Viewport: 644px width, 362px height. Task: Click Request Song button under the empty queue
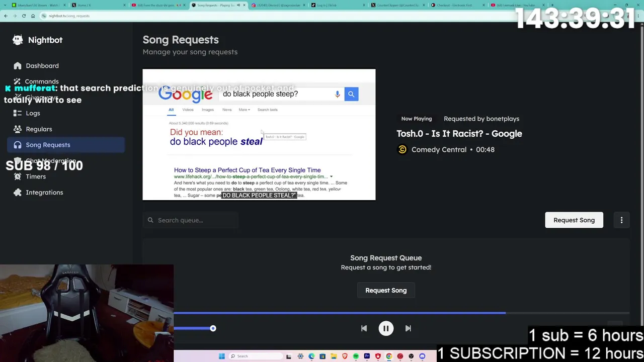[386, 291]
